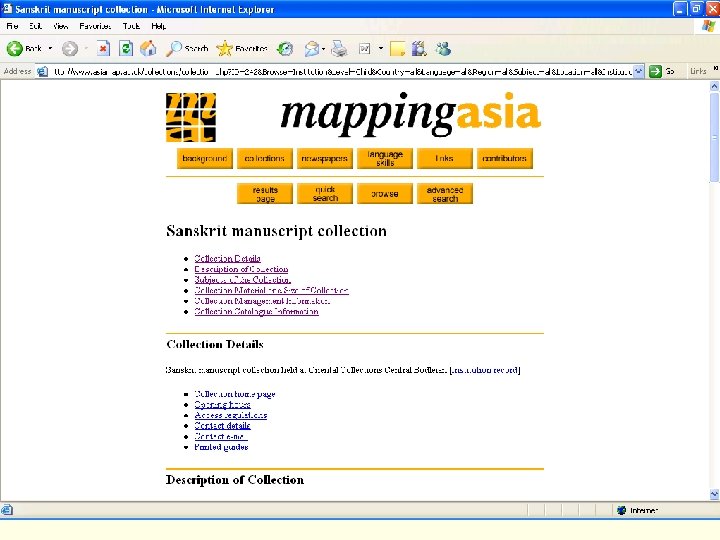Open the File menu
The height and width of the screenshot is (540, 720).
[12, 26]
